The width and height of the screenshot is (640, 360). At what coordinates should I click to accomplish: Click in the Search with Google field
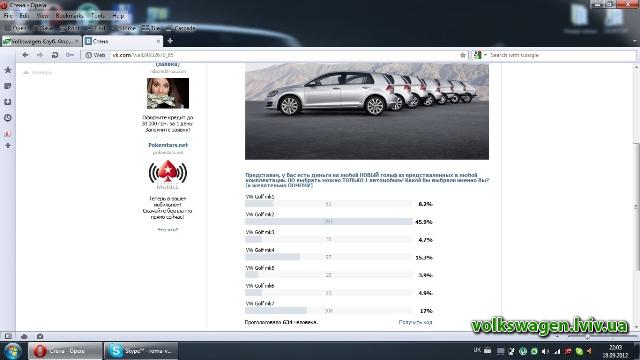click(561, 55)
